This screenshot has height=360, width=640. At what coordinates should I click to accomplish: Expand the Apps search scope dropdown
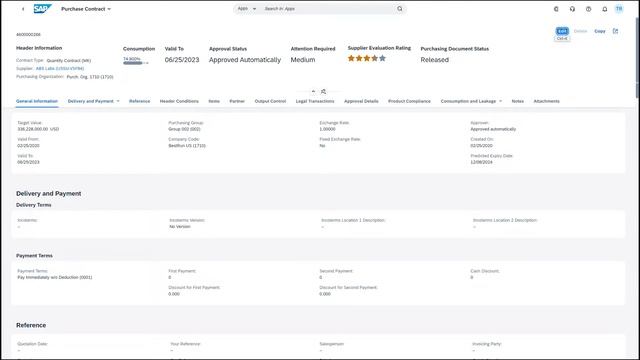247,9
